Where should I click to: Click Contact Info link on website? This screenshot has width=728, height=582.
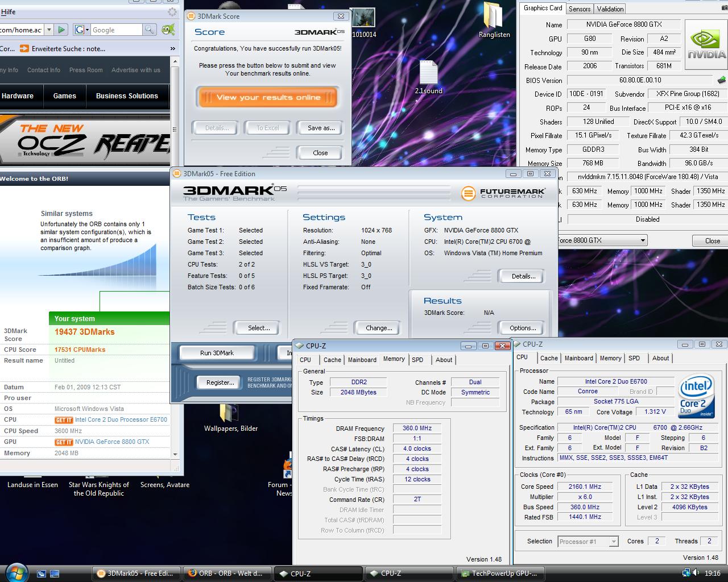(x=43, y=70)
